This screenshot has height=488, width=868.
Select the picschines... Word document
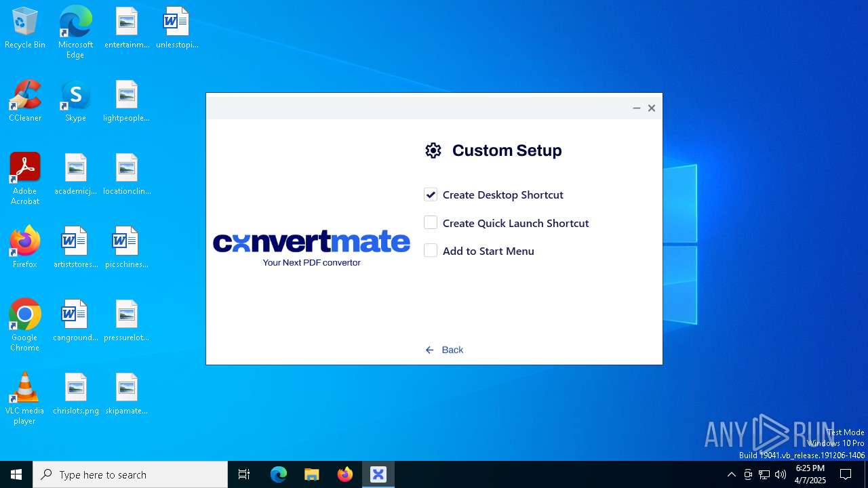coord(127,248)
